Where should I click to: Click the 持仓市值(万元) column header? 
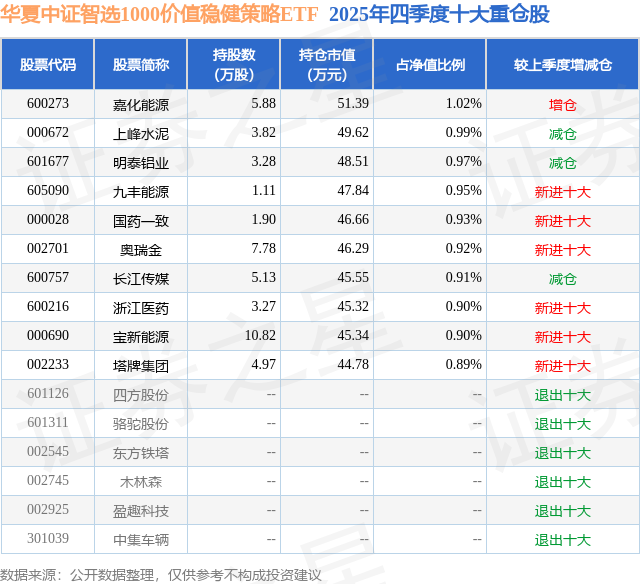327,64
